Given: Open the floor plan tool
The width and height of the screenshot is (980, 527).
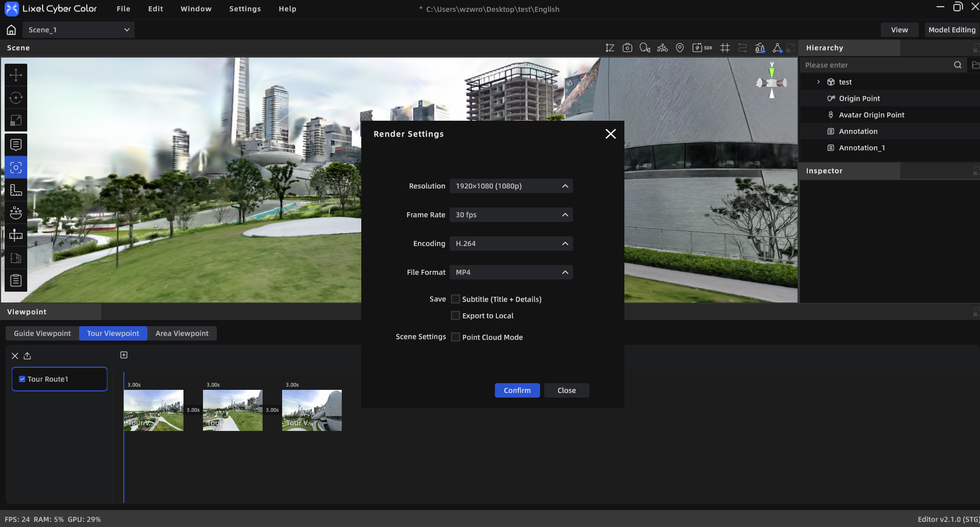Looking at the screenshot, I should 16,258.
